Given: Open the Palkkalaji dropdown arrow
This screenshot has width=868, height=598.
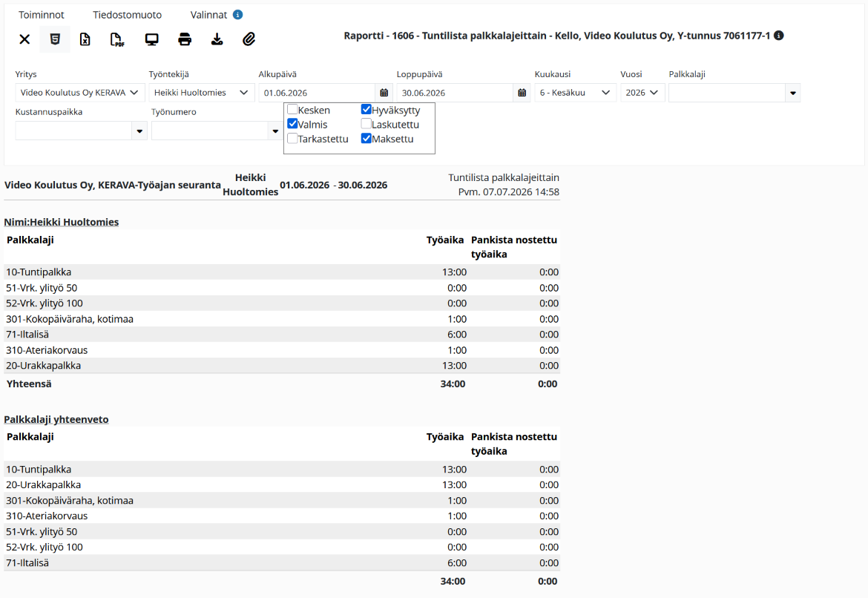Looking at the screenshot, I should point(793,93).
